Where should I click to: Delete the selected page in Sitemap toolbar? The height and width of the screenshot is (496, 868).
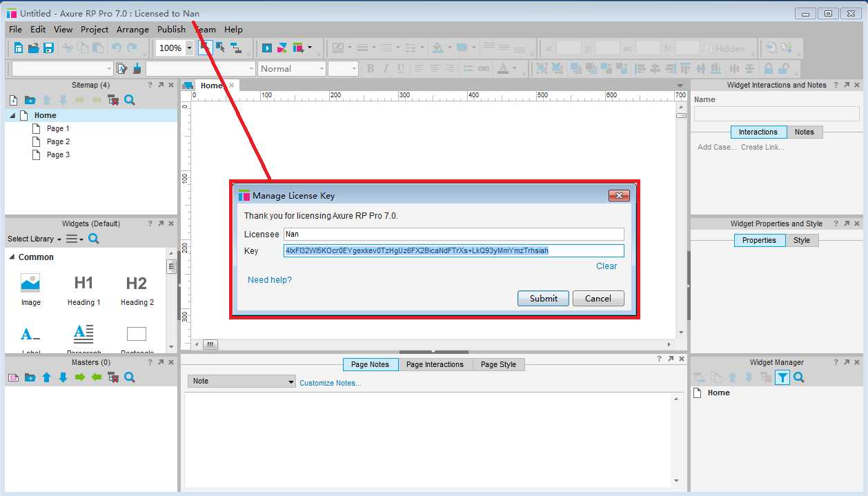113,100
